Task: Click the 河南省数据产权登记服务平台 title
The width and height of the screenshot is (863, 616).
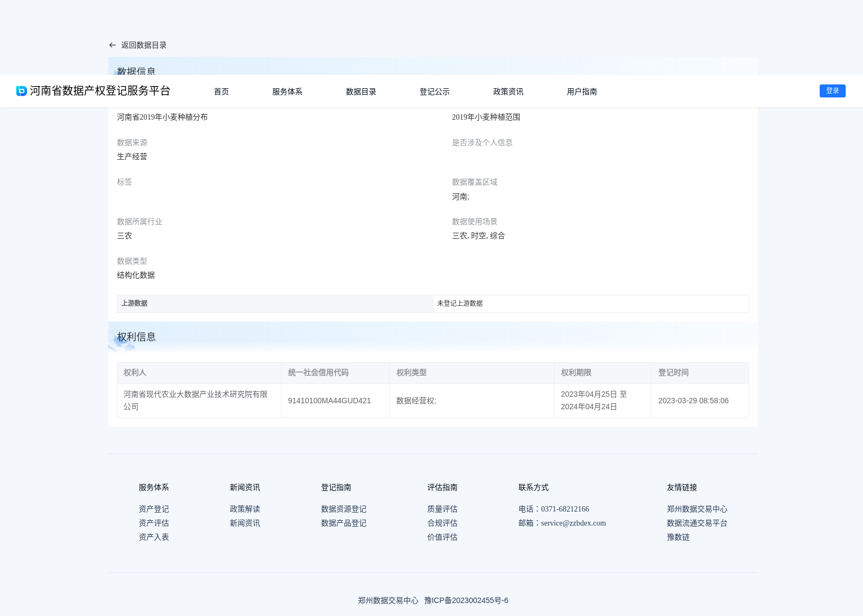Action: point(100,91)
